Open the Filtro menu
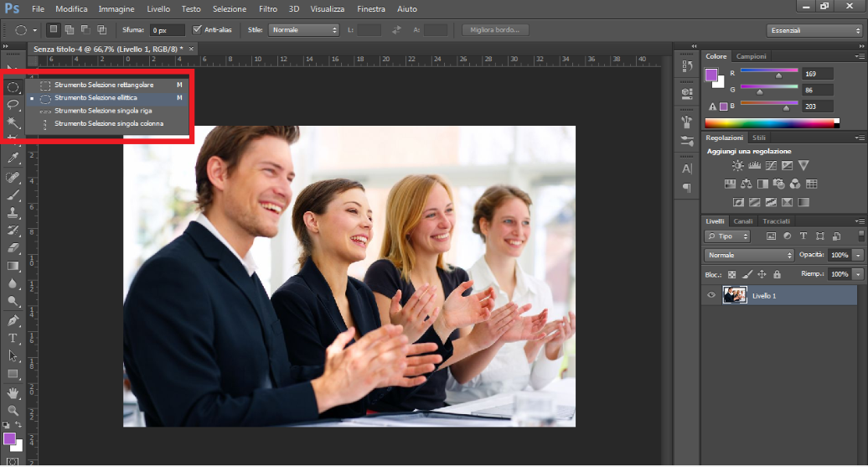The height and width of the screenshot is (467, 868). 268,9
